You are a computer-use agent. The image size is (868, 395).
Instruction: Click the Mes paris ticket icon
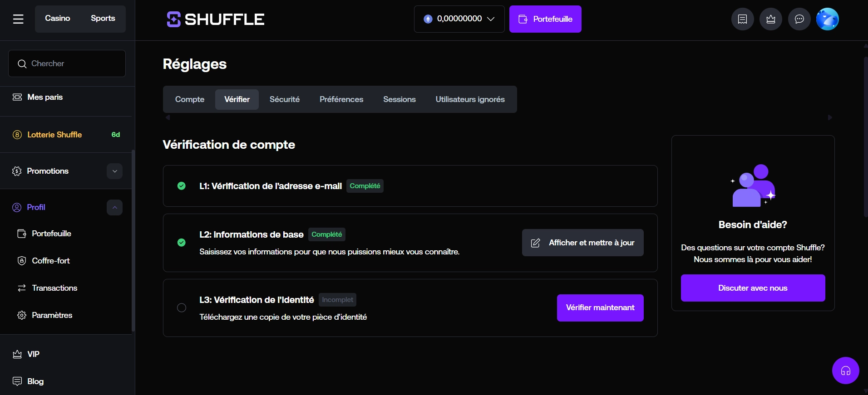(x=17, y=97)
